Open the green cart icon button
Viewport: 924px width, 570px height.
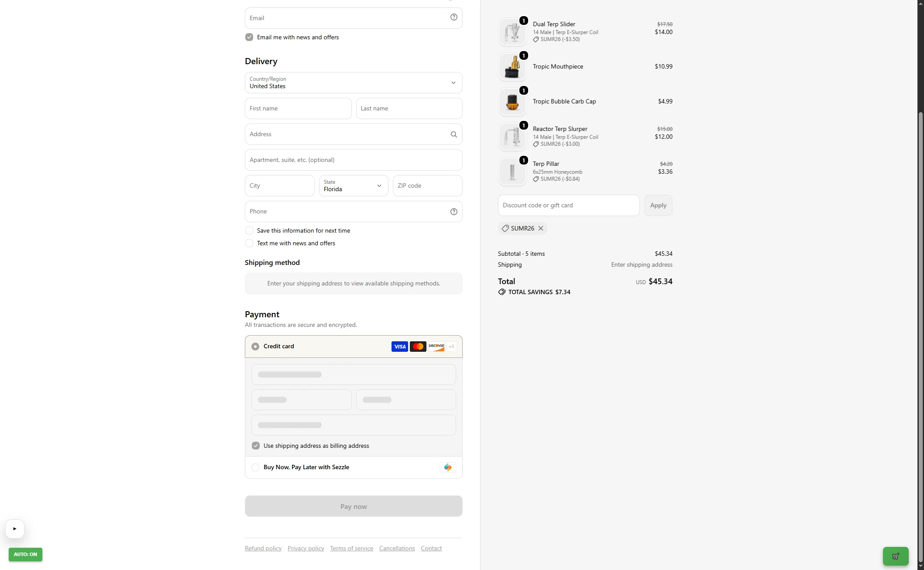coord(896,556)
